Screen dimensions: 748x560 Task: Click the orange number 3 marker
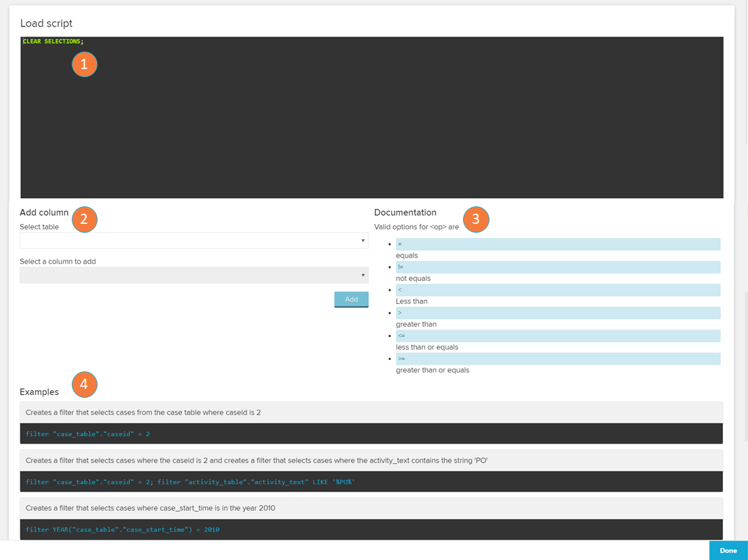tap(476, 219)
